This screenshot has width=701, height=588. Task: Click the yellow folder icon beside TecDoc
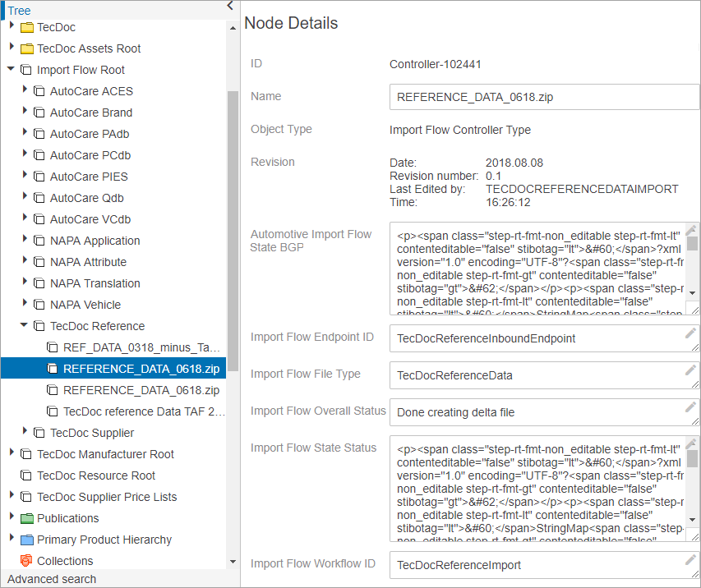[x=27, y=28]
